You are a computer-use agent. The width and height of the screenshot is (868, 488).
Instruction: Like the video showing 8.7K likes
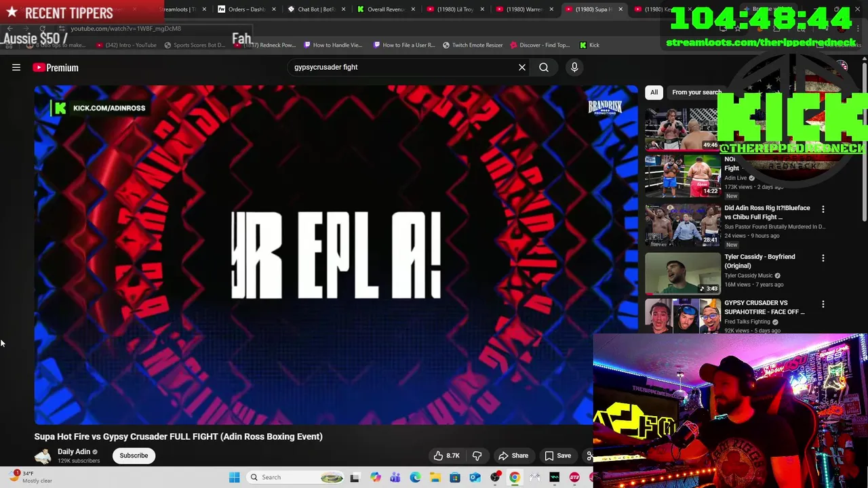click(x=446, y=456)
